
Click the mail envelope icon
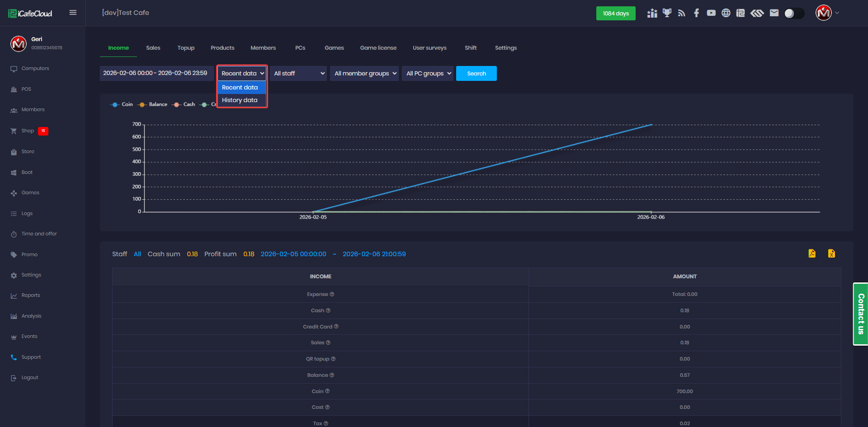[x=774, y=13]
